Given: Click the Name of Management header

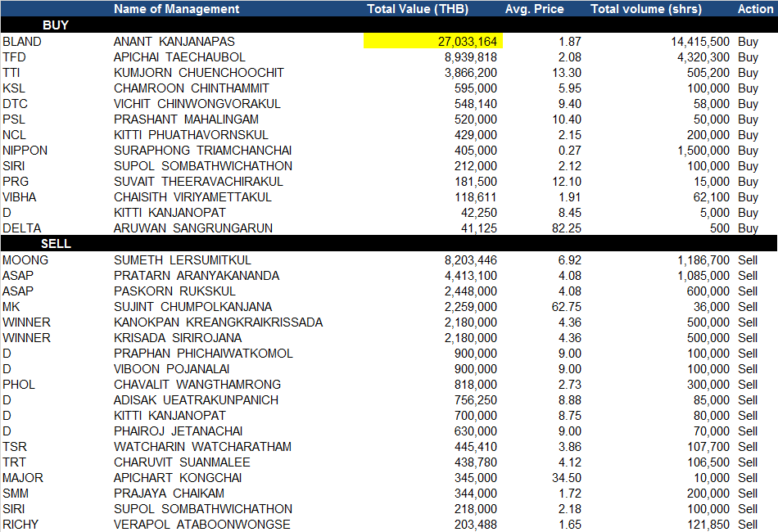Looking at the screenshot, I should tap(176, 9).
